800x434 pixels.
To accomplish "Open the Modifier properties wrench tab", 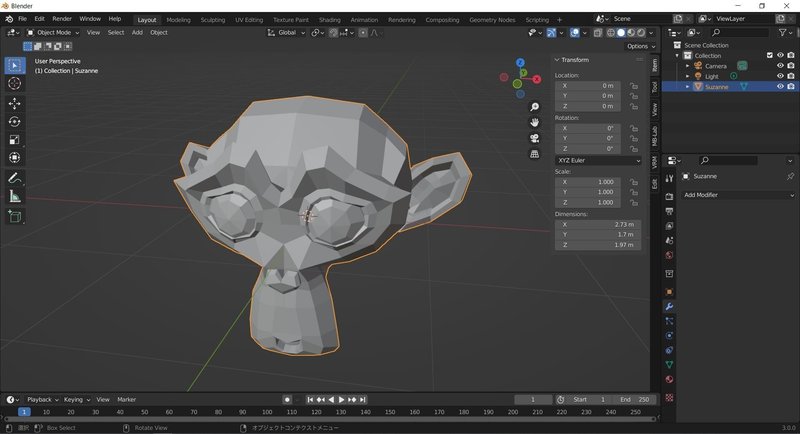I will point(669,307).
